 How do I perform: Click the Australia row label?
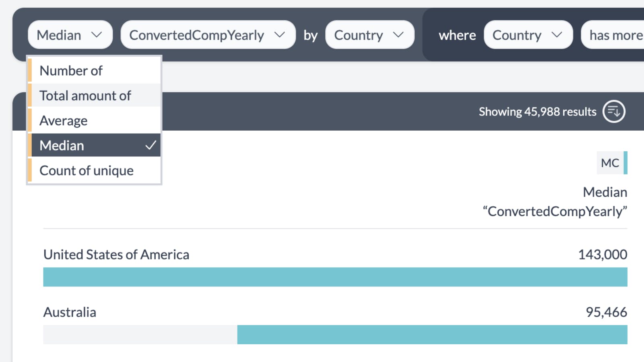click(70, 312)
